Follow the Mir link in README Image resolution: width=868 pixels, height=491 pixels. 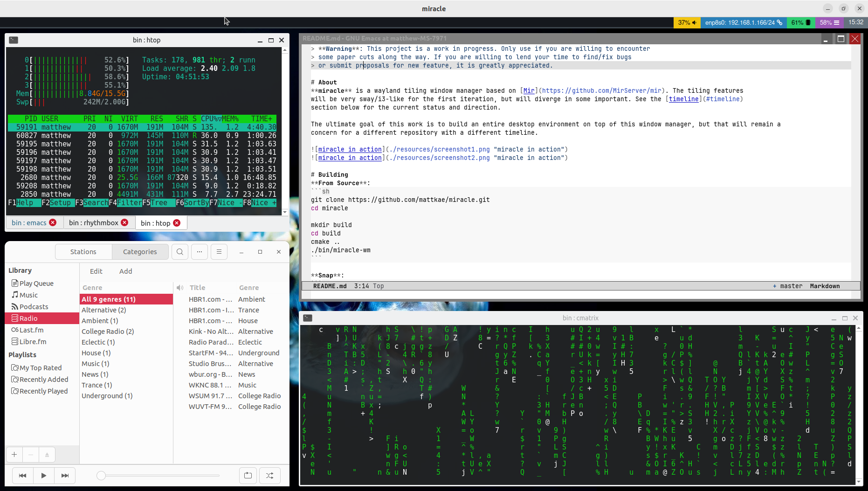point(529,91)
